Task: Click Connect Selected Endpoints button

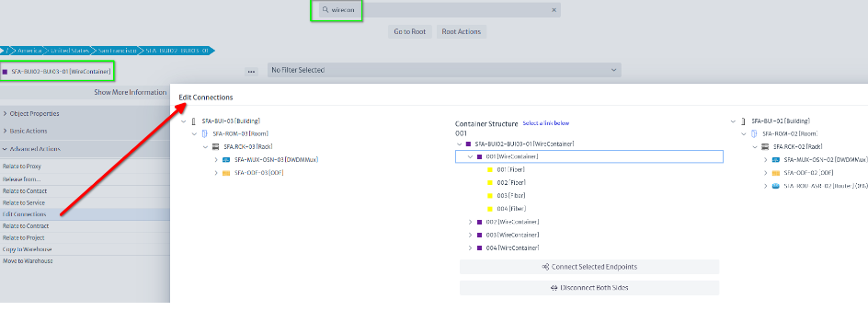Action: pos(589,267)
